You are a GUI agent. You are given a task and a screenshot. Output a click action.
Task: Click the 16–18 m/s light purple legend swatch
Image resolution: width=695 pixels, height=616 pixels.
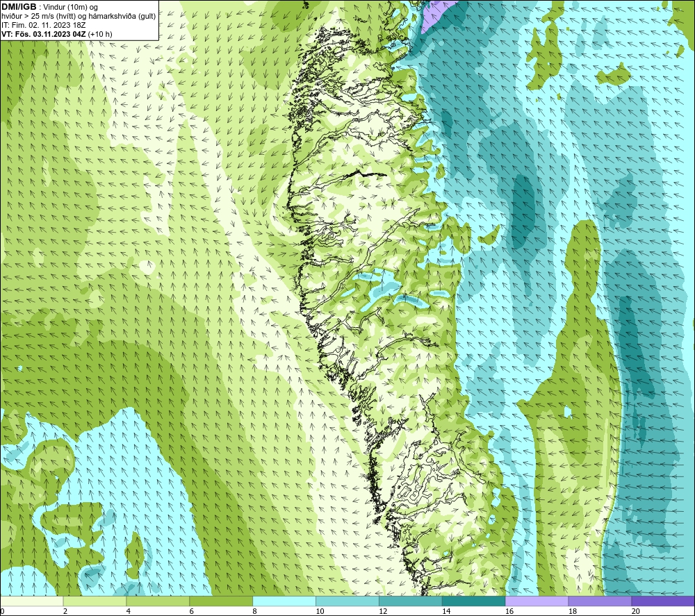537,601
